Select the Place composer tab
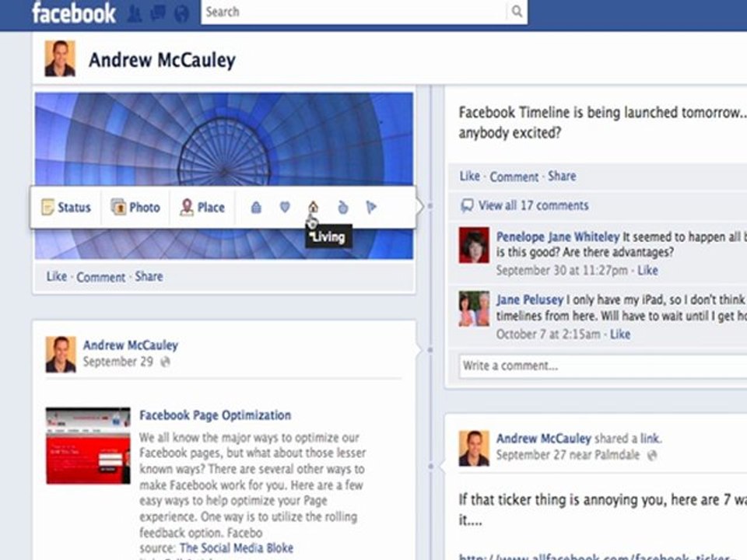This screenshot has height=560, width=747. (202, 207)
